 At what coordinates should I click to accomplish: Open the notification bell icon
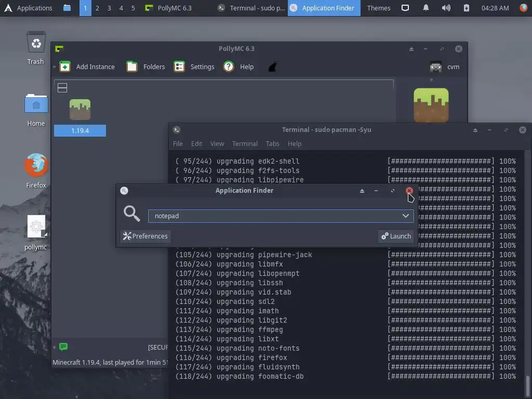tap(426, 8)
